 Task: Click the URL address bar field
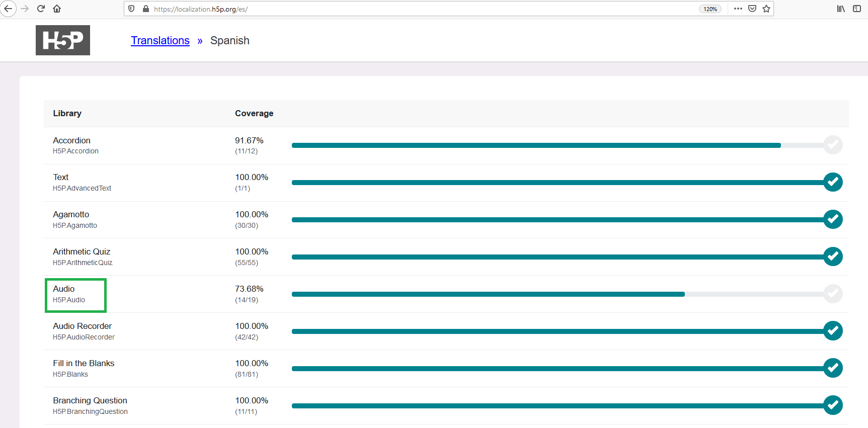(423, 9)
